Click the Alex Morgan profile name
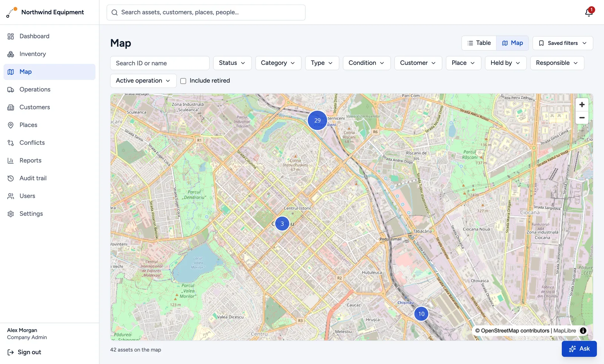Viewport: 604px width, 364px height. [22, 330]
